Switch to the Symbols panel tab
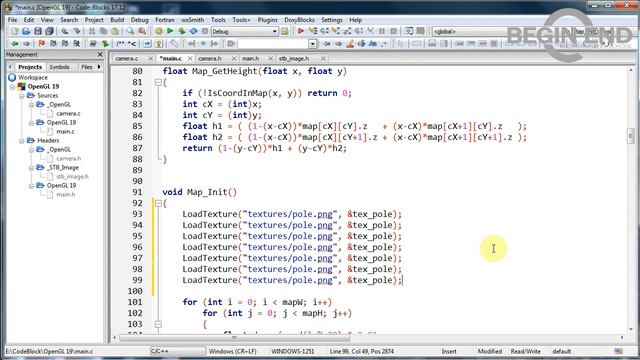 [59, 67]
